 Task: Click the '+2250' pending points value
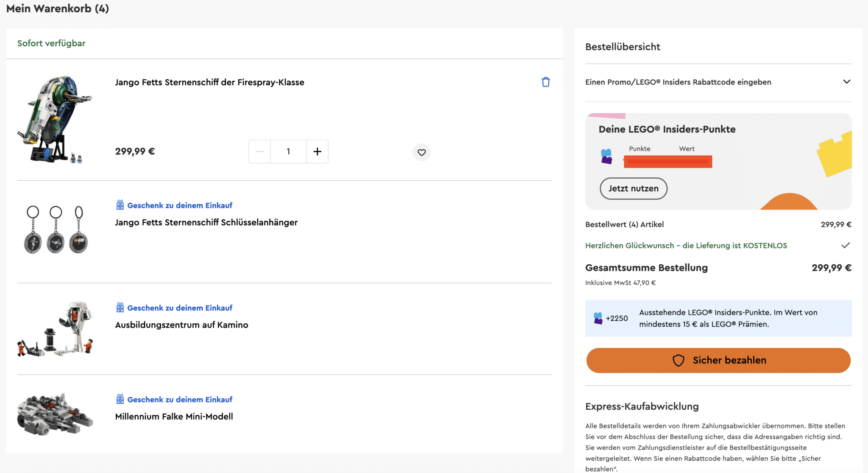click(617, 318)
